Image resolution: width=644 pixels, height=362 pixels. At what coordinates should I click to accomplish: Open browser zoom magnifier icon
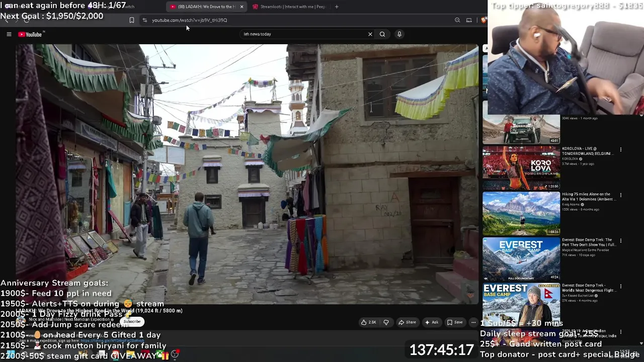(x=457, y=20)
